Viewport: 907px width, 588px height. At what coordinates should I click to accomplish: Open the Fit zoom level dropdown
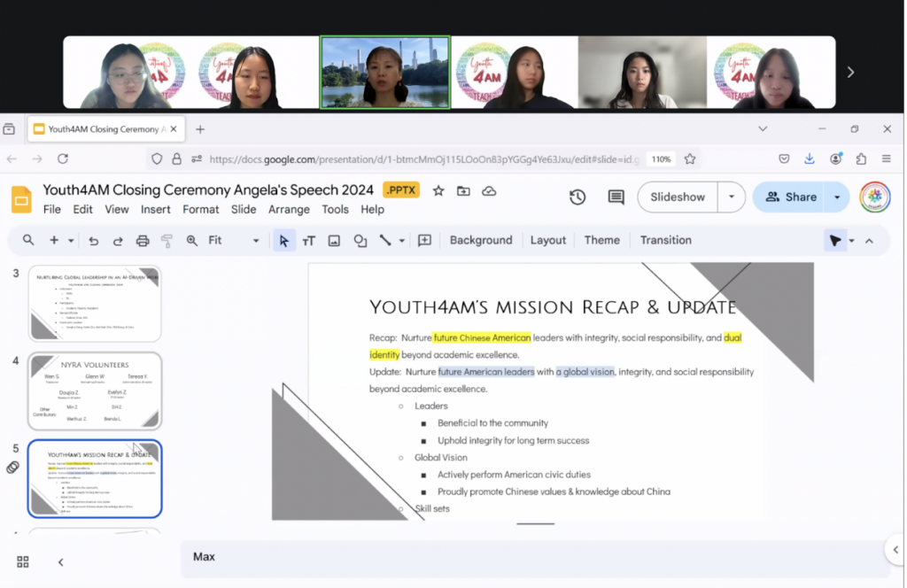pyautogui.click(x=234, y=241)
